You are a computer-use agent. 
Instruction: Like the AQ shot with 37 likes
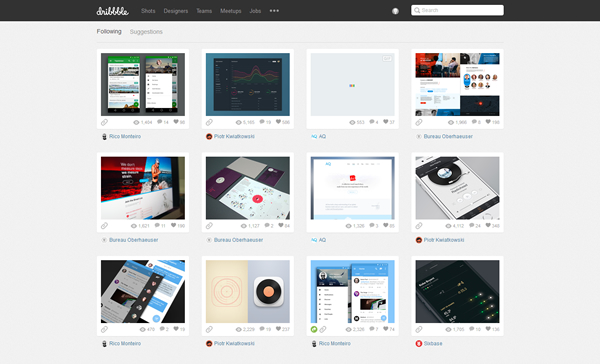coord(386,122)
